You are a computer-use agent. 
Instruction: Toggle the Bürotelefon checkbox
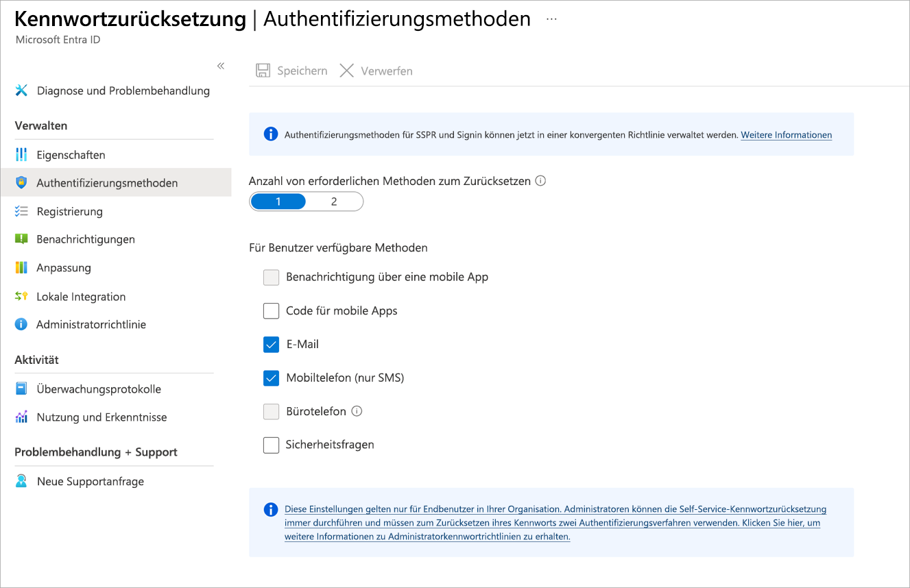click(x=272, y=411)
